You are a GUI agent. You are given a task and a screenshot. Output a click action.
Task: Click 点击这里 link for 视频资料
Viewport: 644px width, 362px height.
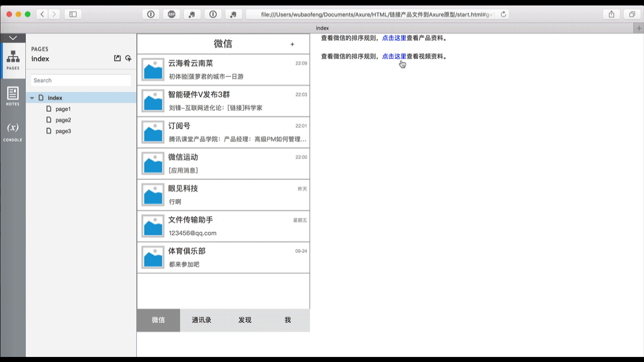pyautogui.click(x=394, y=56)
